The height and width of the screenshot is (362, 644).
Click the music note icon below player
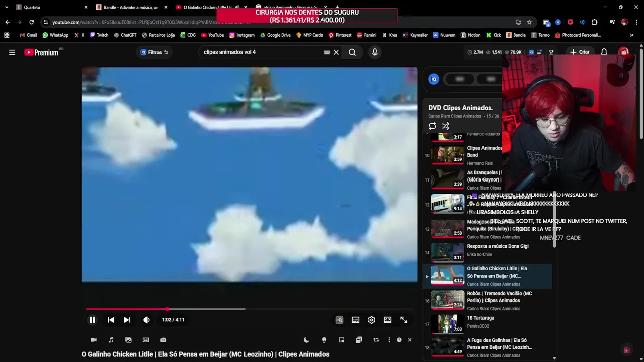(x=111, y=340)
